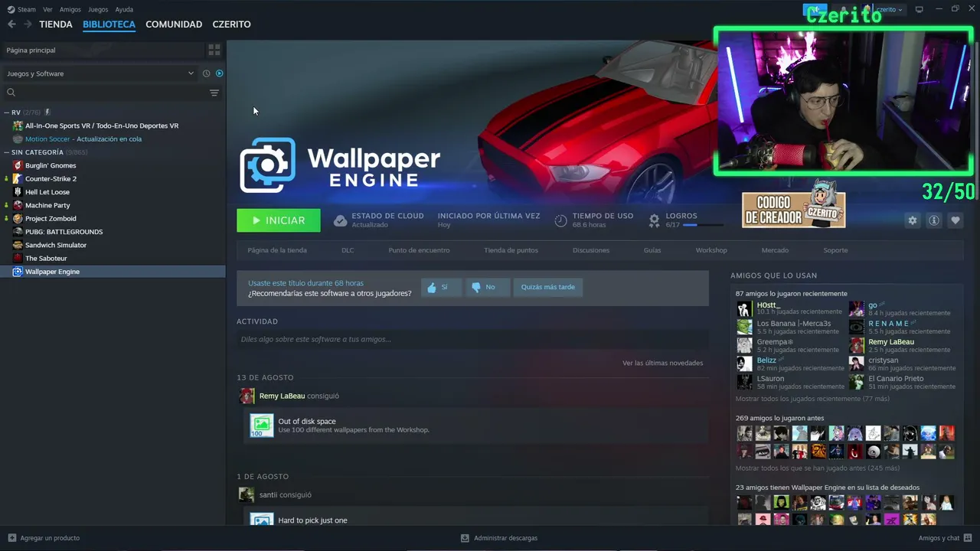
Task: Select the Project Zomboid icon
Action: click(x=18, y=218)
